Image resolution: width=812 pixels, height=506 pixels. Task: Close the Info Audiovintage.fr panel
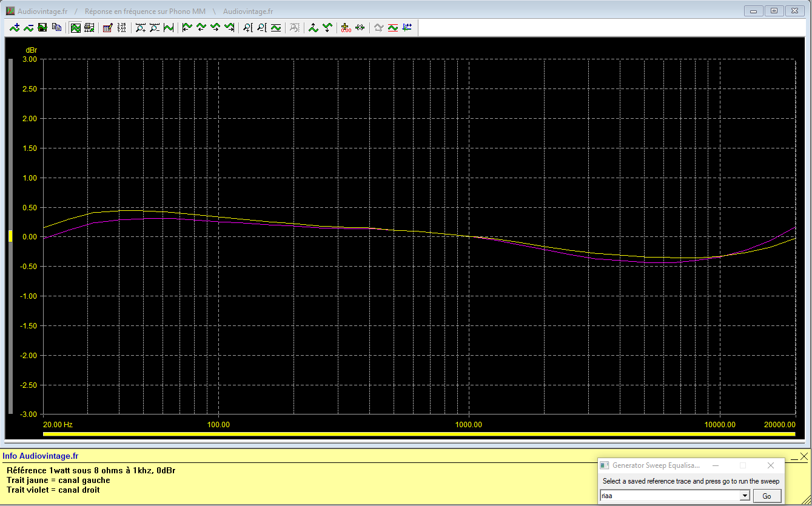[x=804, y=456]
